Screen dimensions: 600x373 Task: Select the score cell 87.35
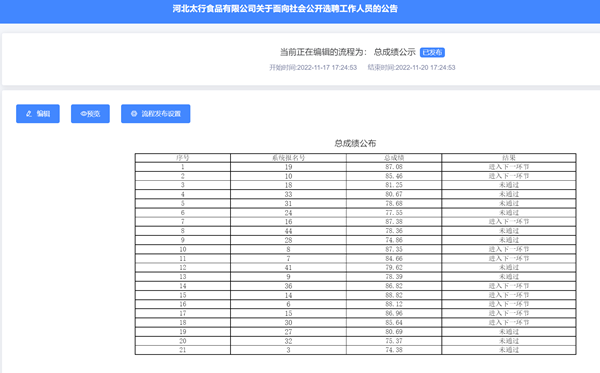394,249
